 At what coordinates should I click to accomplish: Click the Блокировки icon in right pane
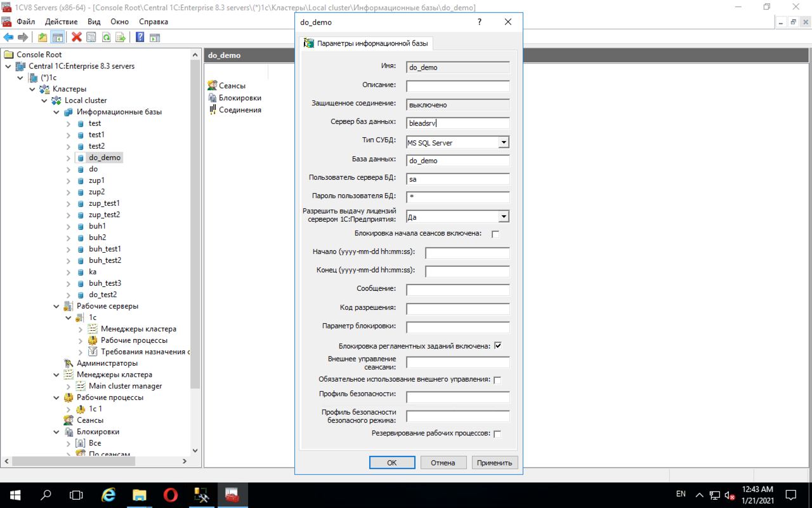coord(213,98)
